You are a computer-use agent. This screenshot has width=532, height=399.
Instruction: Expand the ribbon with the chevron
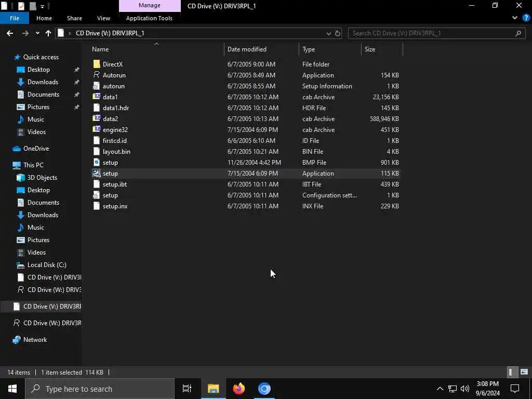click(515, 18)
